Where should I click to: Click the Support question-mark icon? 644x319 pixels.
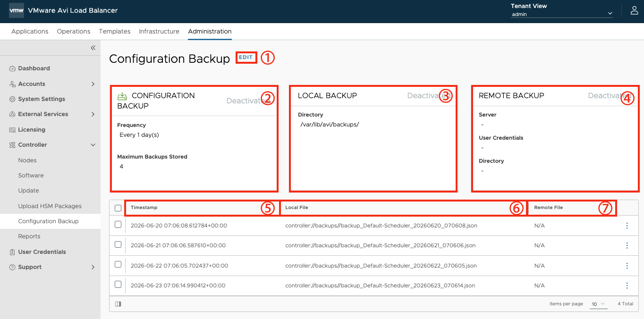[13, 267]
